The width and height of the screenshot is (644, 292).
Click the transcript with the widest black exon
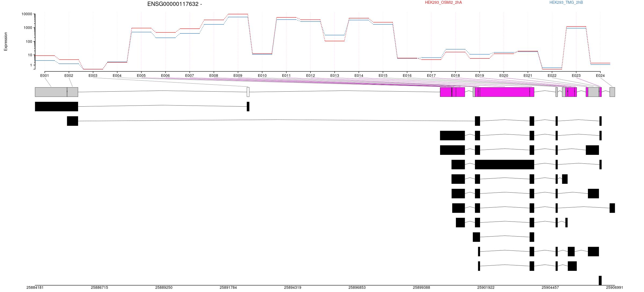(x=504, y=164)
